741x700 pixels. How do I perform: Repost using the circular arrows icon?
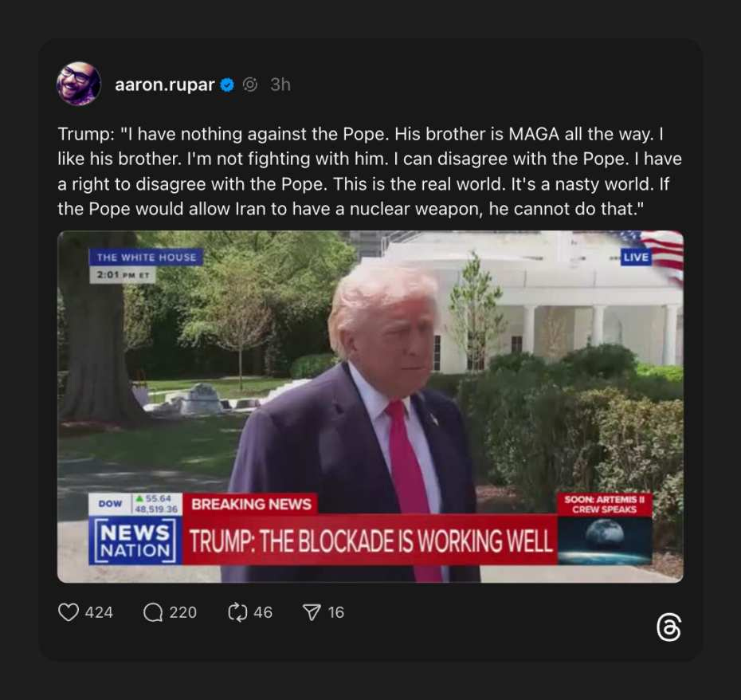tap(237, 612)
